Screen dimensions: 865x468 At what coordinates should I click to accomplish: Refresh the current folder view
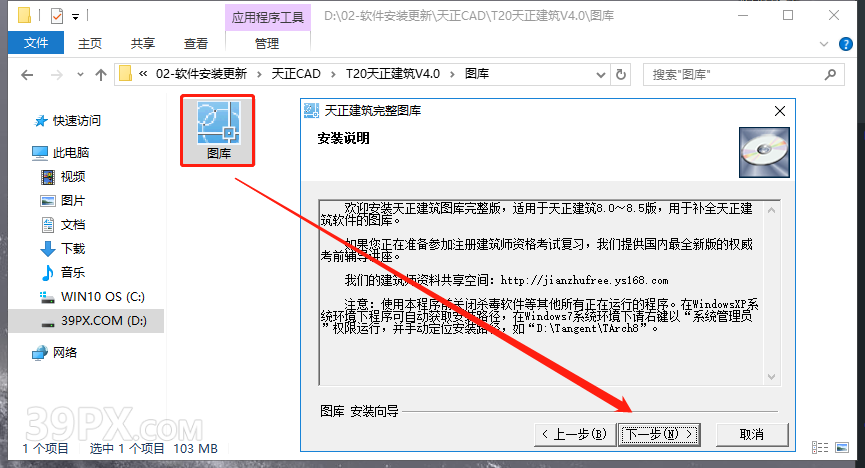point(621,75)
